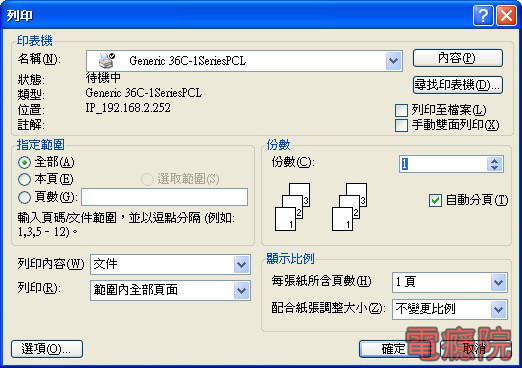Click the 選項(O)... button
Viewport: 522px width, 368px height.
click(x=47, y=349)
